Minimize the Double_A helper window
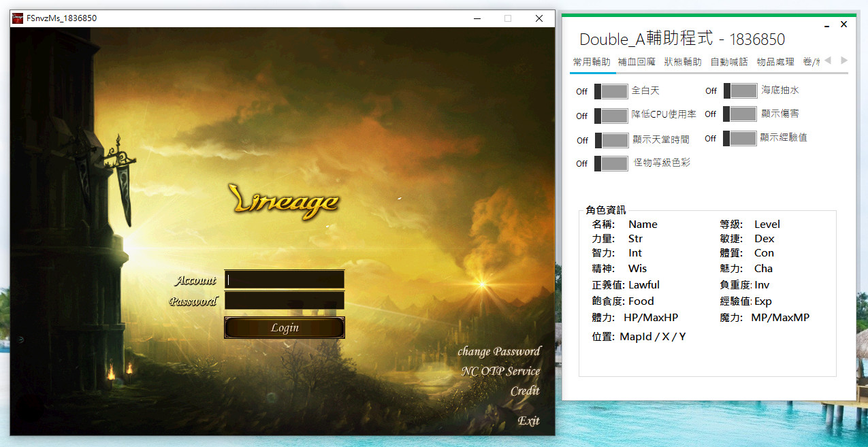Screen dimensions: 868x447 826,25
